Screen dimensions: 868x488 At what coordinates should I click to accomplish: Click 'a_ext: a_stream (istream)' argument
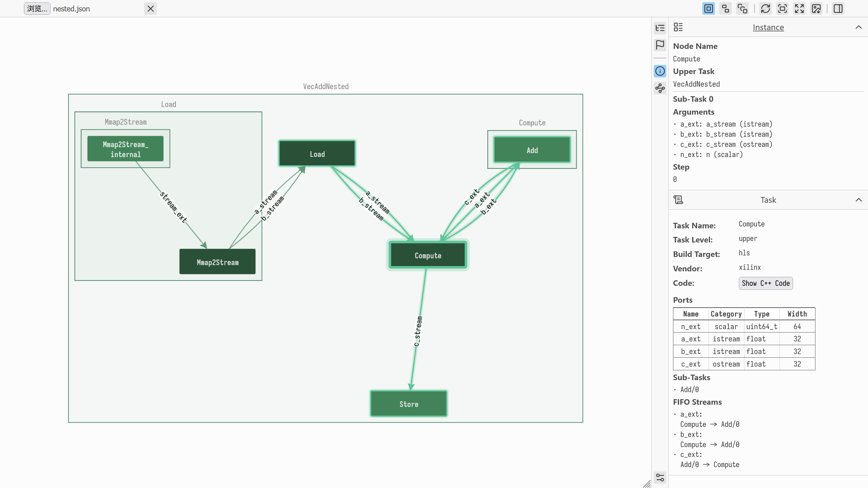(726, 124)
